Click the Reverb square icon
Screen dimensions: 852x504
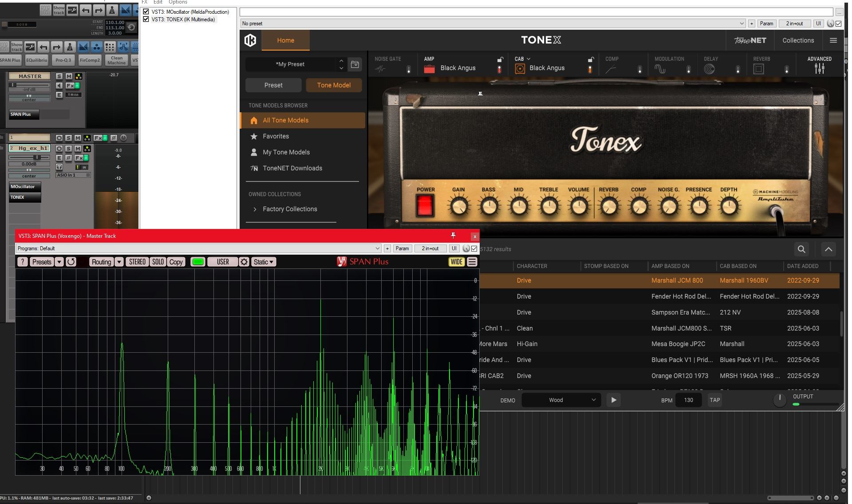(x=758, y=69)
